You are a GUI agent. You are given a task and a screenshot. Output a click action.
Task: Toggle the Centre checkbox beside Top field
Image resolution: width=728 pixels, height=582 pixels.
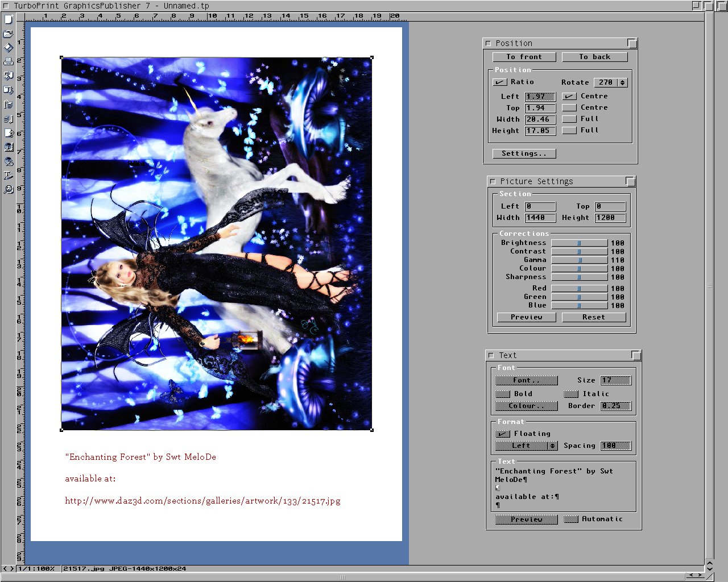tap(569, 108)
